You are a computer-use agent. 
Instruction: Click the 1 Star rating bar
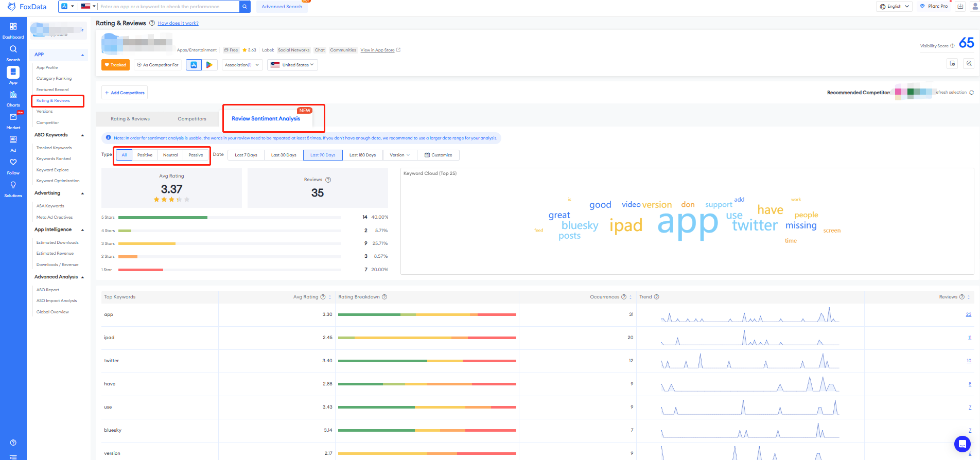[x=230, y=270]
